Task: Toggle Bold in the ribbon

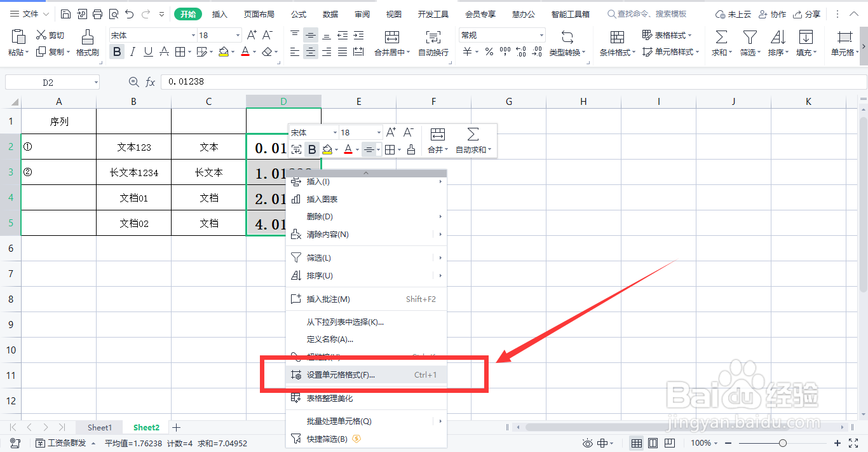Action: (x=116, y=52)
